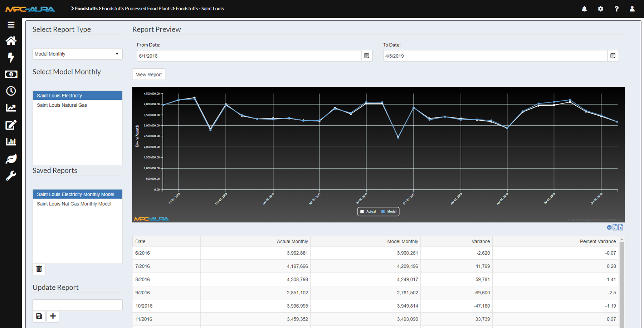Toggle the Actual series in chart legend
Screen dimensions: 644x328
(368, 212)
